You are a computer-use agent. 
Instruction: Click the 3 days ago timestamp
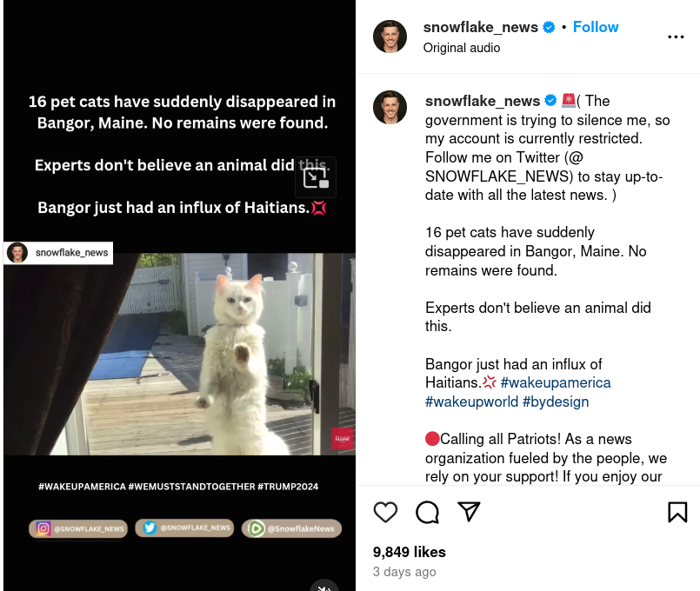click(x=404, y=571)
